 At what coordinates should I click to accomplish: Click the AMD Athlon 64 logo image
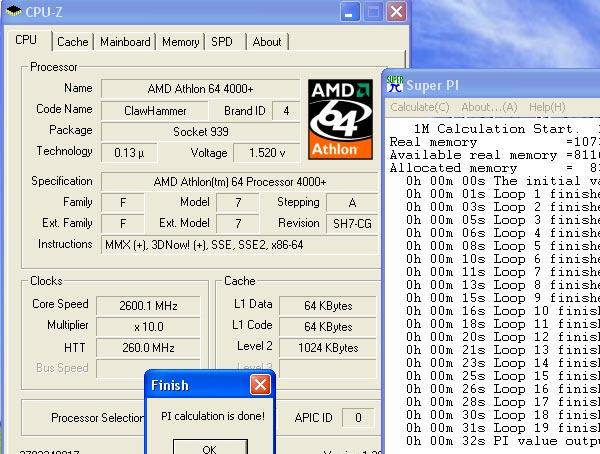coord(340,119)
